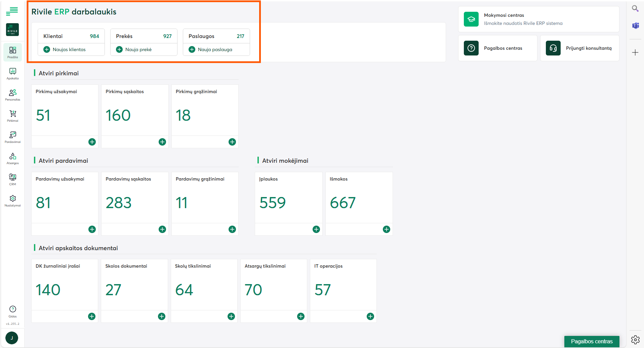Open the Apskaita sidebar section
This screenshot has height=348, width=644.
12,74
